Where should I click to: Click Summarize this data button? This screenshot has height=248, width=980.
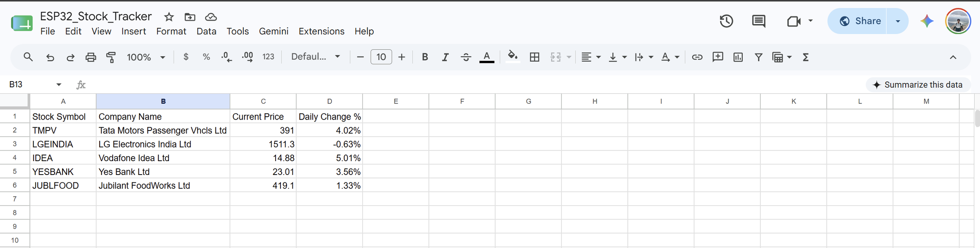coord(918,85)
